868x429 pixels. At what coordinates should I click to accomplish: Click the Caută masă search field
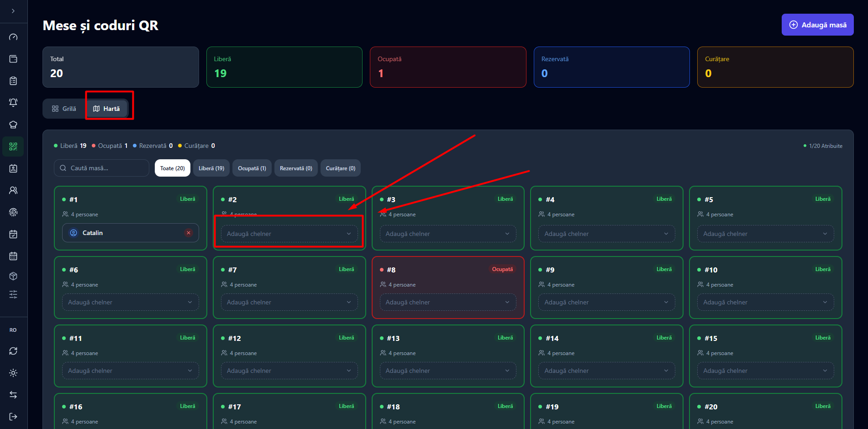pos(101,168)
